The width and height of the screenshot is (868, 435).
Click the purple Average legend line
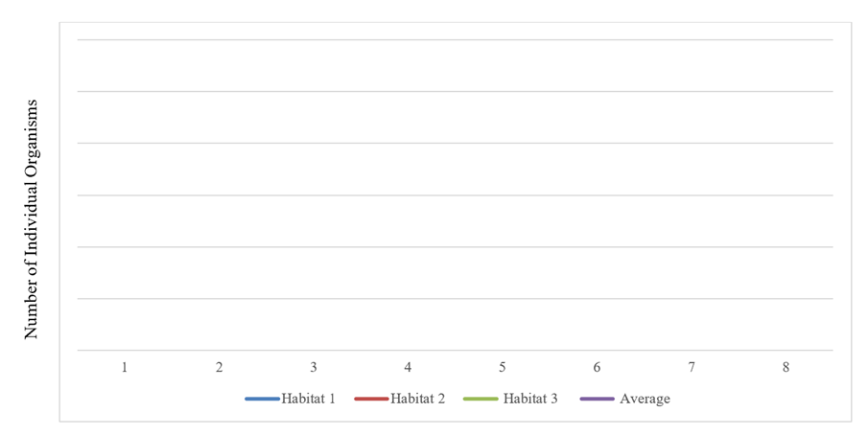point(597,399)
